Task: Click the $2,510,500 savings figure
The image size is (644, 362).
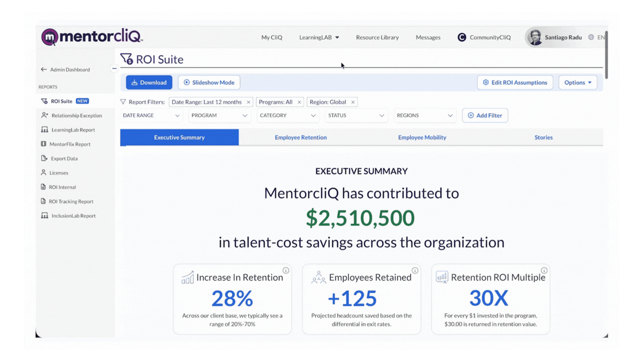Action: pyautogui.click(x=360, y=218)
